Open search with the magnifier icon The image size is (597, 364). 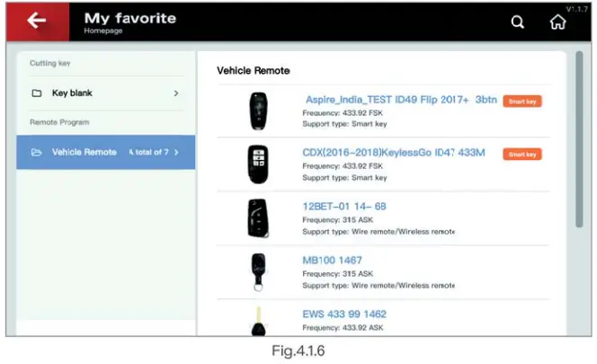(518, 22)
